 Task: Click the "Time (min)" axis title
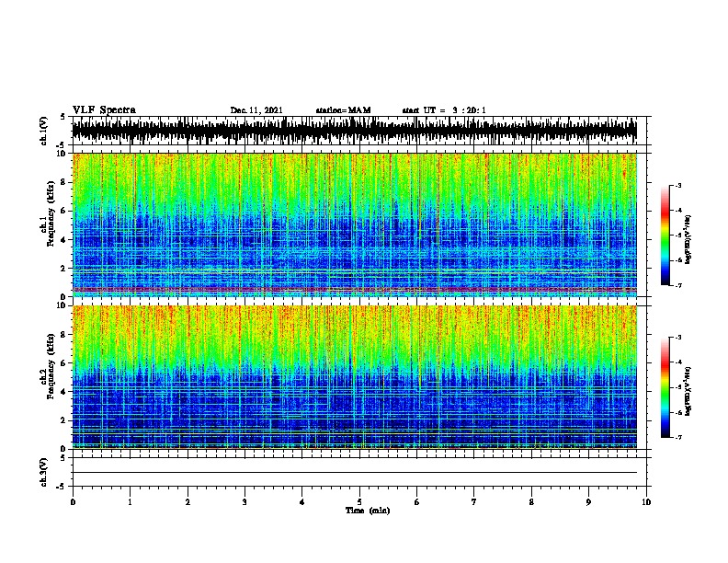(368, 511)
